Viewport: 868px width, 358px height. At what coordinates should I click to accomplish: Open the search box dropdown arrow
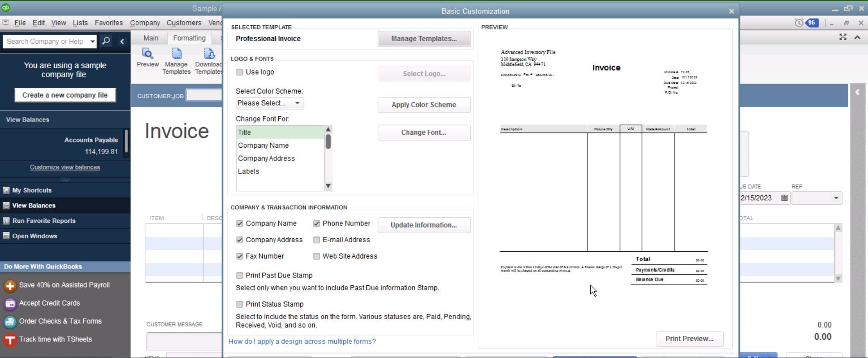pyautogui.click(x=92, y=41)
